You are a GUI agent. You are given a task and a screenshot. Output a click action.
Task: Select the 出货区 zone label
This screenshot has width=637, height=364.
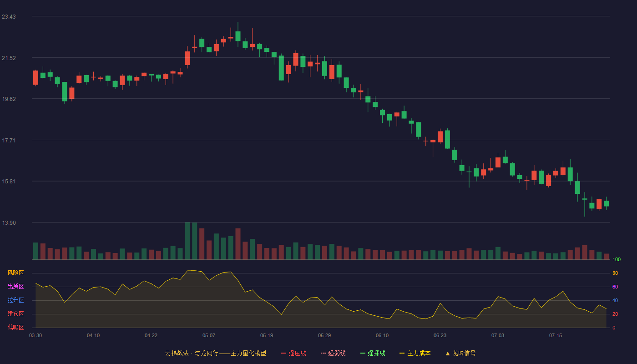(x=15, y=287)
